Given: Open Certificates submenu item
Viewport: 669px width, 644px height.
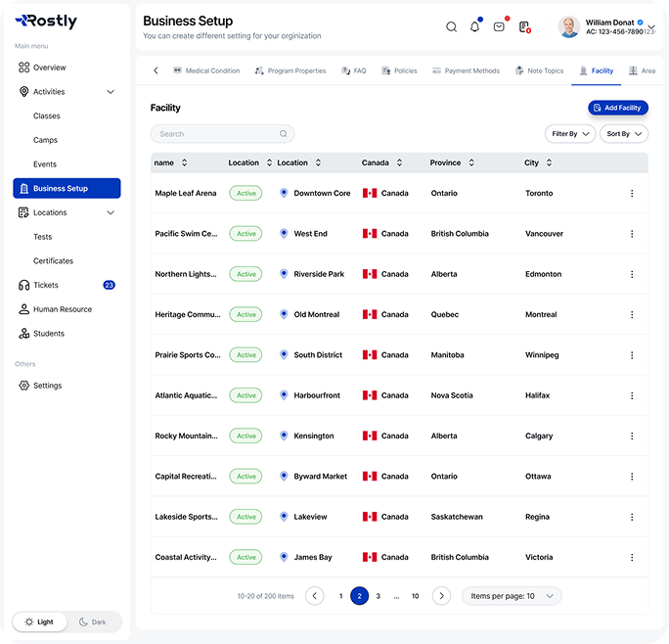Looking at the screenshot, I should (54, 261).
